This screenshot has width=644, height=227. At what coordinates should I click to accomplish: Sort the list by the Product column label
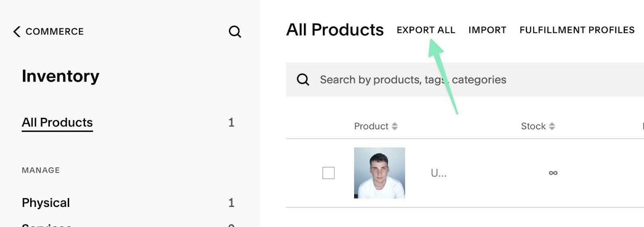click(371, 126)
